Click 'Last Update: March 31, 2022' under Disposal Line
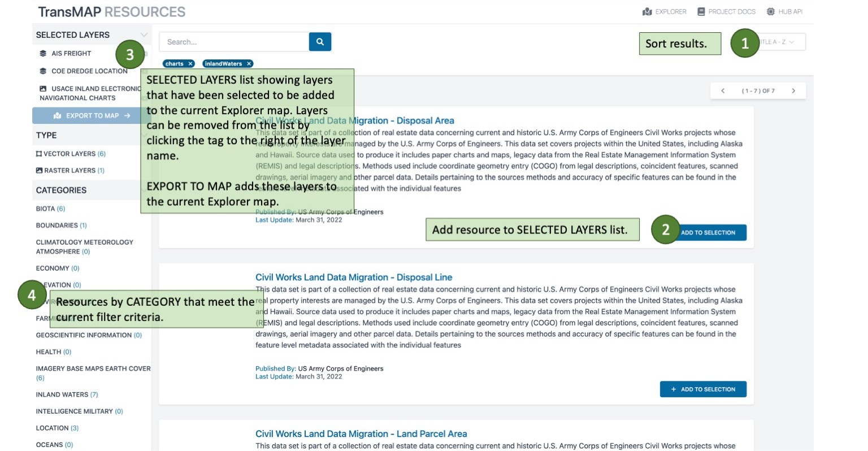868x451 pixels. coord(298,376)
